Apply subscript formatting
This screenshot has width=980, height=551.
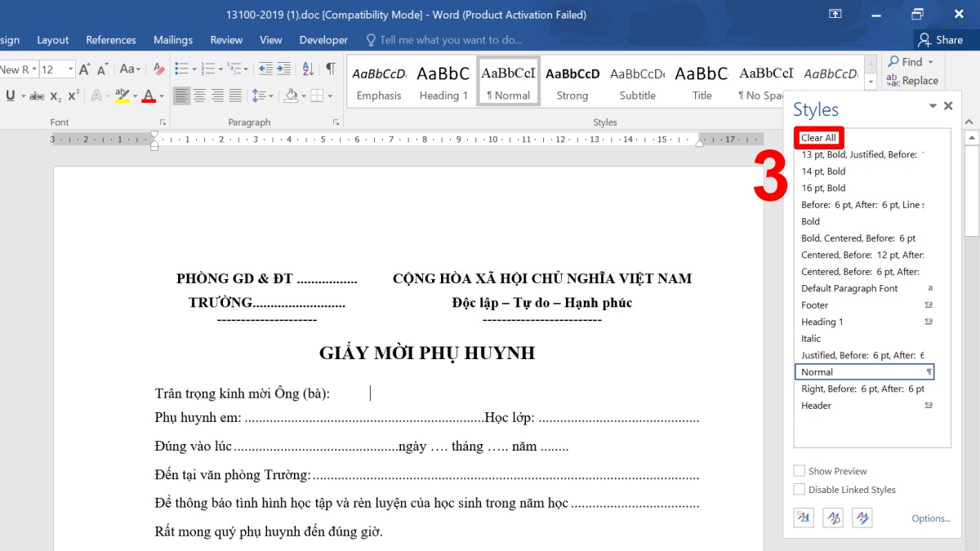[55, 96]
